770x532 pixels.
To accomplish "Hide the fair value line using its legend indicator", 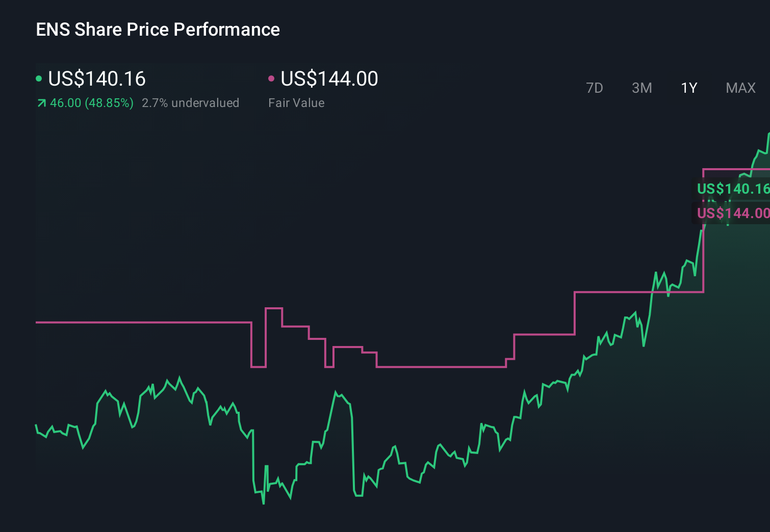I will [x=272, y=77].
